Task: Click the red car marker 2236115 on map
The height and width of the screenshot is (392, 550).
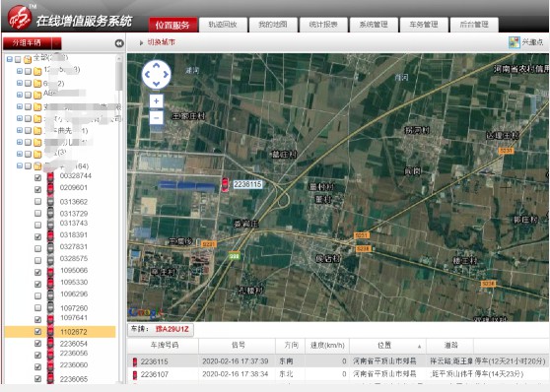Action: coord(225,184)
